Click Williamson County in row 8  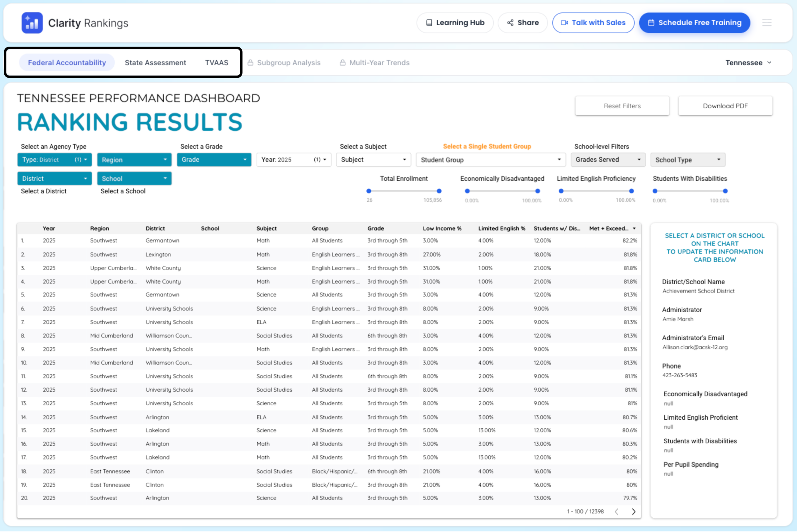click(x=169, y=336)
